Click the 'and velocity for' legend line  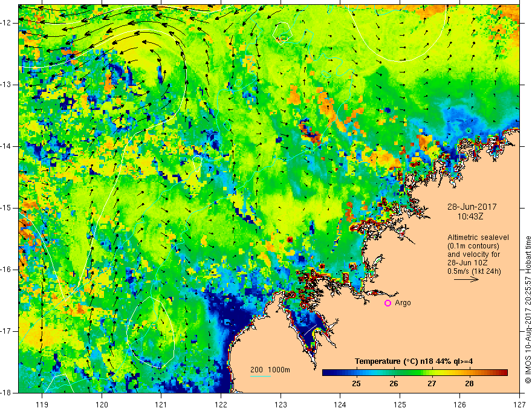pyautogui.click(x=473, y=254)
